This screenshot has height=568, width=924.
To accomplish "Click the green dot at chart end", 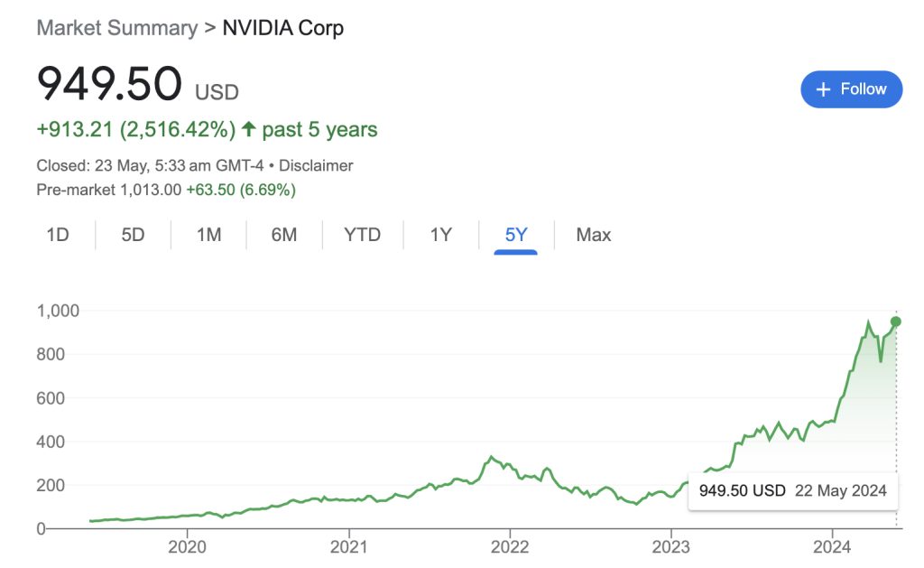I will 895,321.
